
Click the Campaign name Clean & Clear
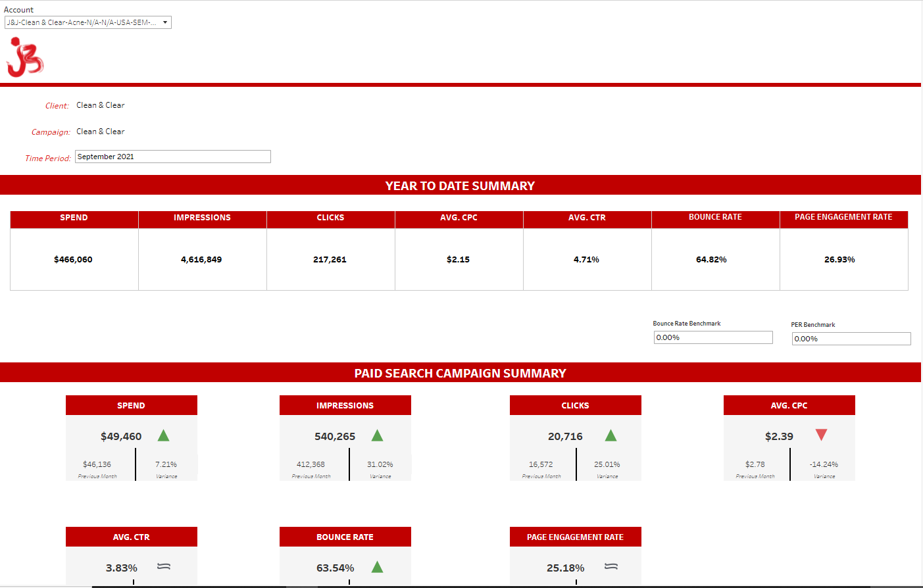(100, 132)
